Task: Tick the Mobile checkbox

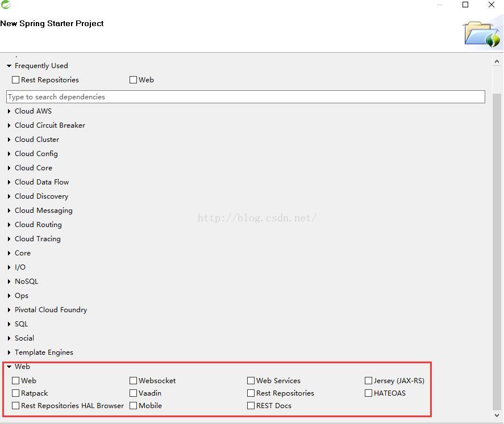Action: [133, 405]
